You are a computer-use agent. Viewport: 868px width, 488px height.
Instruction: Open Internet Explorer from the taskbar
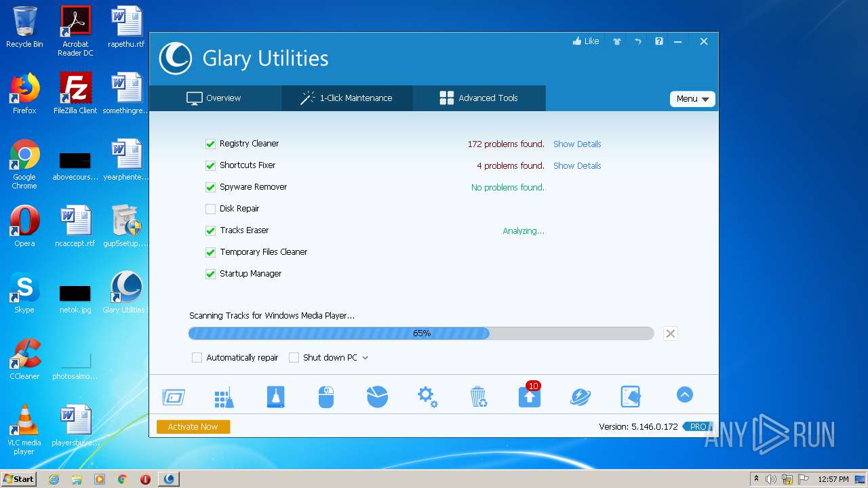click(x=54, y=479)
